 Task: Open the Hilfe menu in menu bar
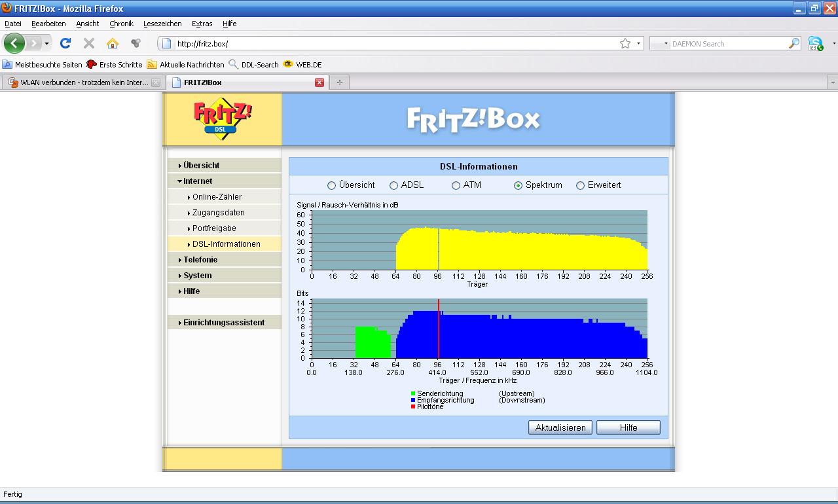point(229,24)
